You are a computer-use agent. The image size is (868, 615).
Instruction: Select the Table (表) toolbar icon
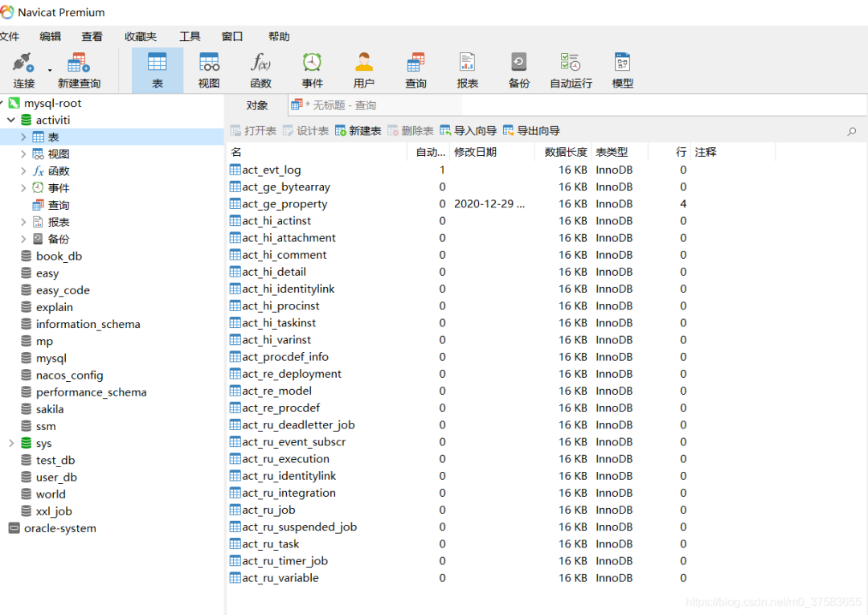pos(158,70)
